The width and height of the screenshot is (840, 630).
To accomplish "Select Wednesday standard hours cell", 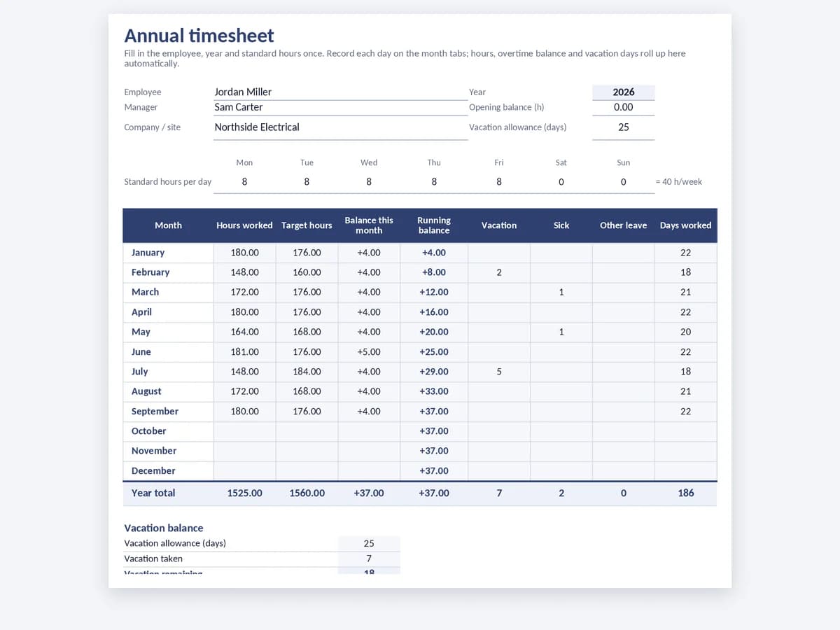I will [369, 182].
